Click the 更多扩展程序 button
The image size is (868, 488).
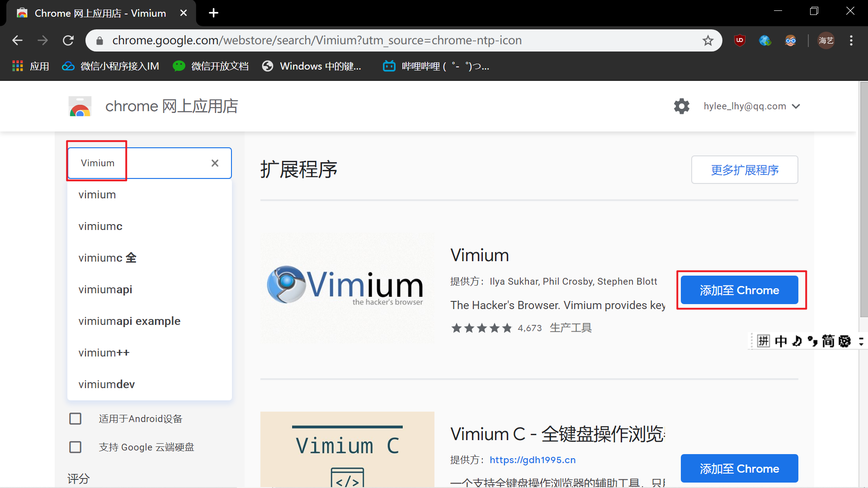point(745,170)
